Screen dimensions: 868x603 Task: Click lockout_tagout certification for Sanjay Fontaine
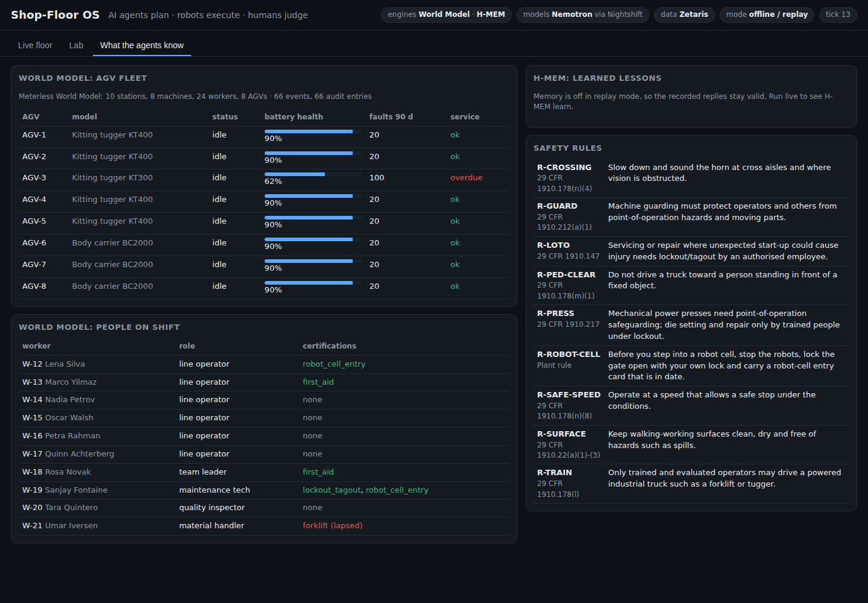[x=332, y=490]
